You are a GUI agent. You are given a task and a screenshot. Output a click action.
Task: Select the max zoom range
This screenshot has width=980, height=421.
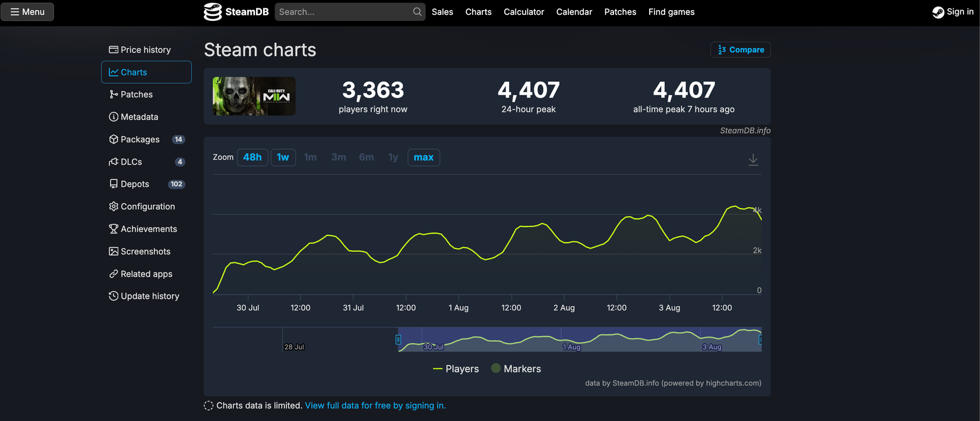tap(423, 158)
